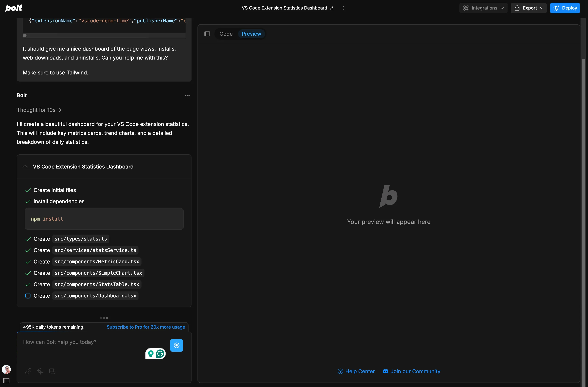Click the Create initial files step
Viewport: 588px width, 387px height.
(55, 190)
